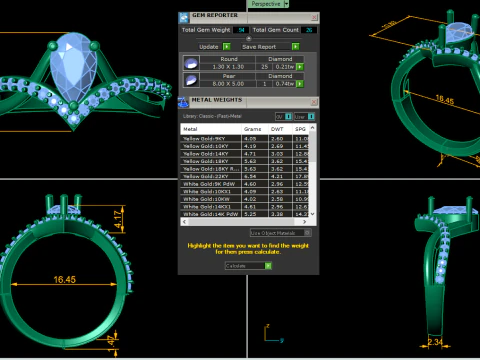Click the Total Gem Count value field
Image resolution: width=480 pixels, height=360 pixels.
click(309, 30)
